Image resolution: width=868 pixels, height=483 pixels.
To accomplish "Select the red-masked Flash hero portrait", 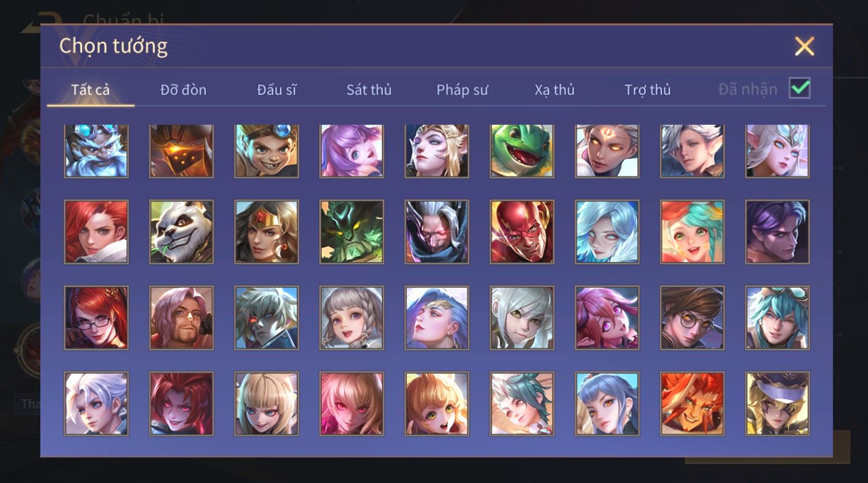I will pos(522,232).
